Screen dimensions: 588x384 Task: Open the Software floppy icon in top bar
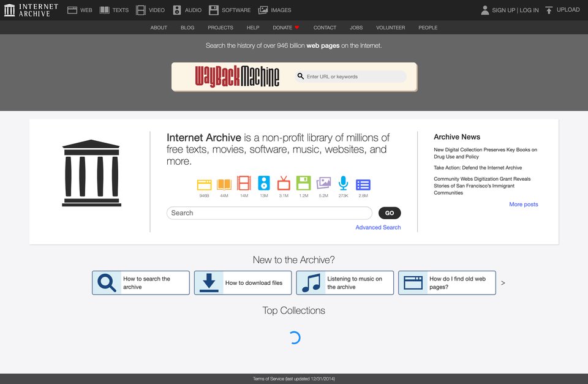213,10
